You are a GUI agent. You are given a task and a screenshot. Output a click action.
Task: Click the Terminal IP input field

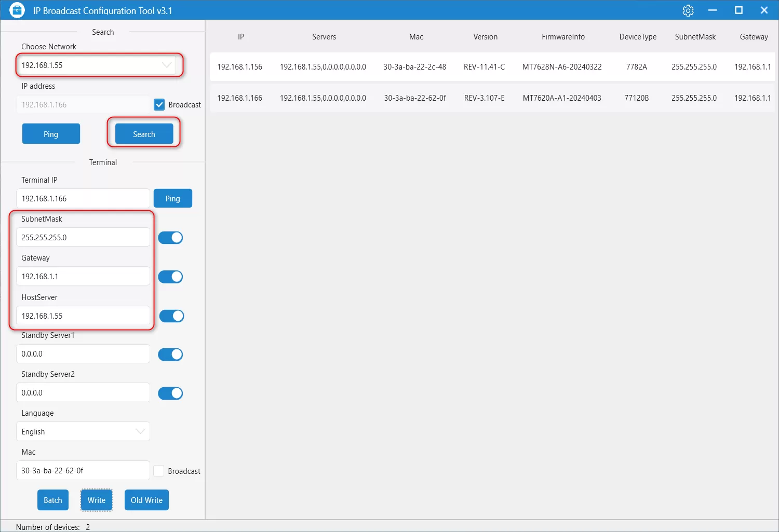[83, 198]
